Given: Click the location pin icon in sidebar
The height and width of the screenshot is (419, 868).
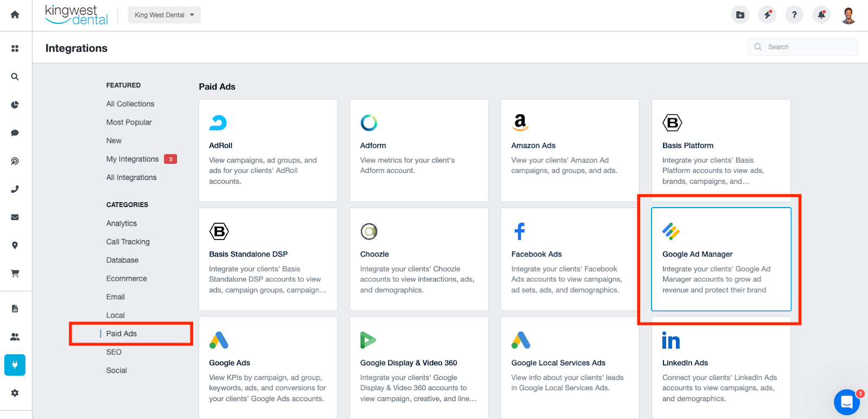Looking at the screenshot, I should [x=15, y=246].
